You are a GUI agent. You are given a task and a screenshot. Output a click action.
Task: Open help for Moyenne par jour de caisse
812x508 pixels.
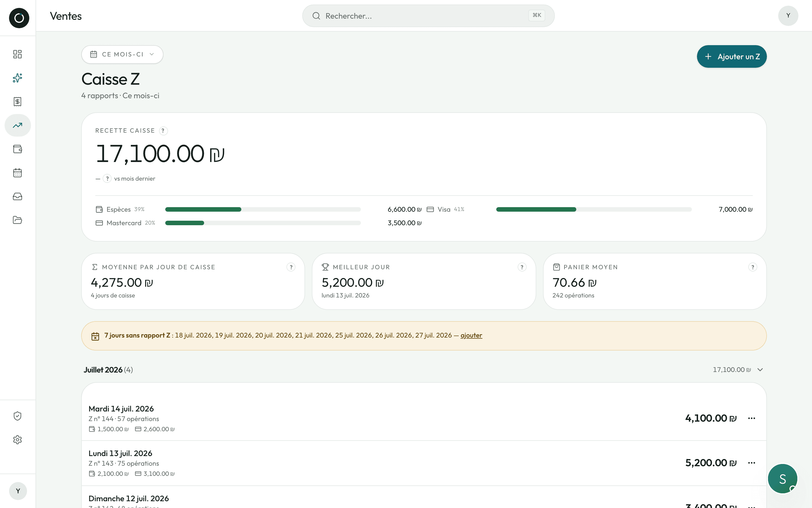coord(291,267)
